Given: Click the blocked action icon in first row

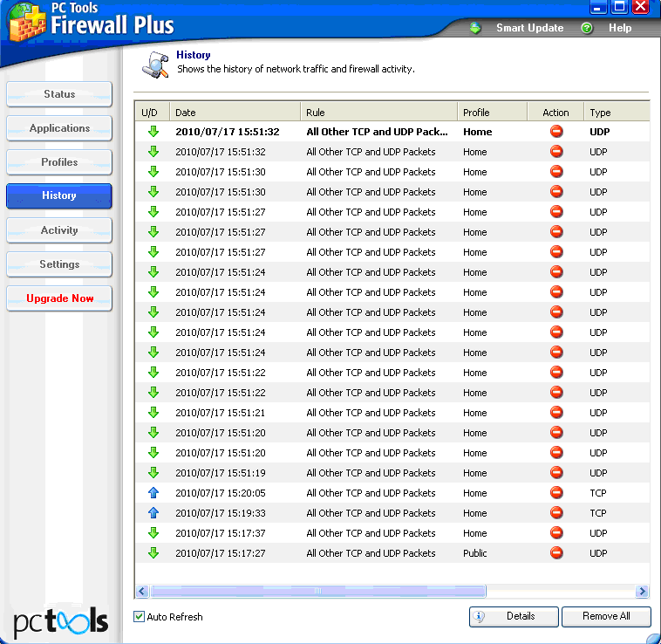Looking at the screenshot, I should click(555, 132).
